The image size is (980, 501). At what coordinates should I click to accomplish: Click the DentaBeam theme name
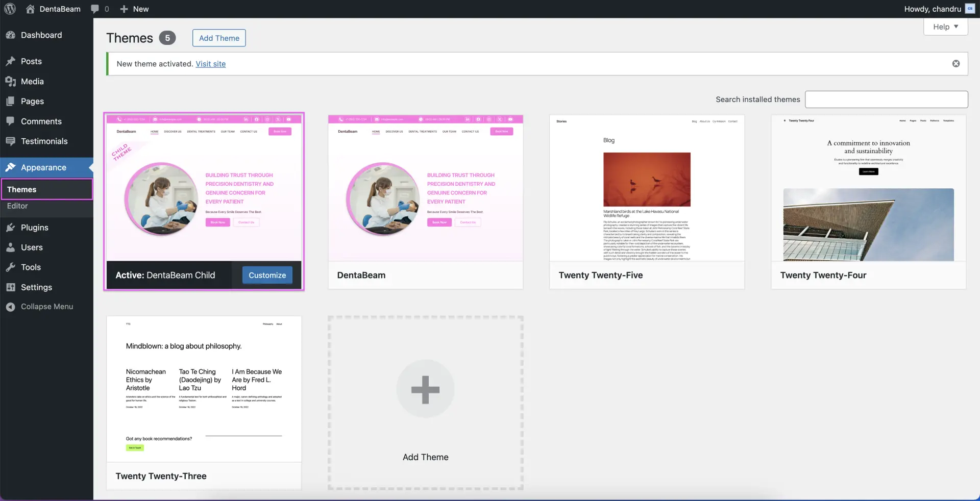coord(361,275)
